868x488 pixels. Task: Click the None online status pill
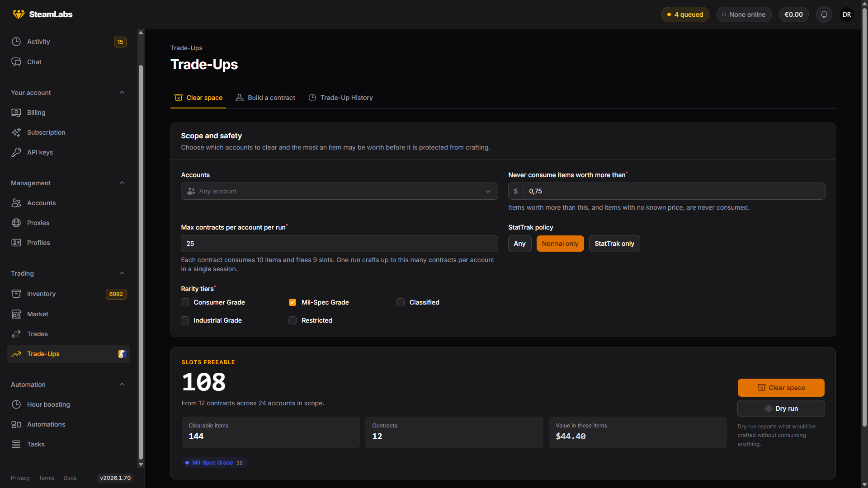click(744, 14)
